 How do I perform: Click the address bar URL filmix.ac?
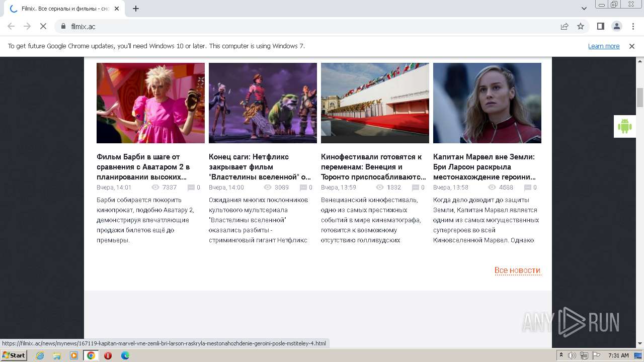click(83, 26)
